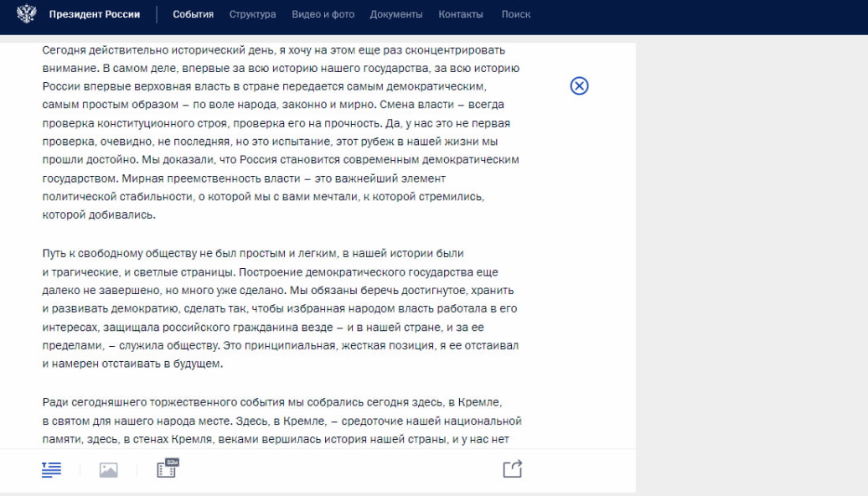Screen dimensions: 868x496
Task: Click the Russian coat of arms emblem
Action: 26,14
